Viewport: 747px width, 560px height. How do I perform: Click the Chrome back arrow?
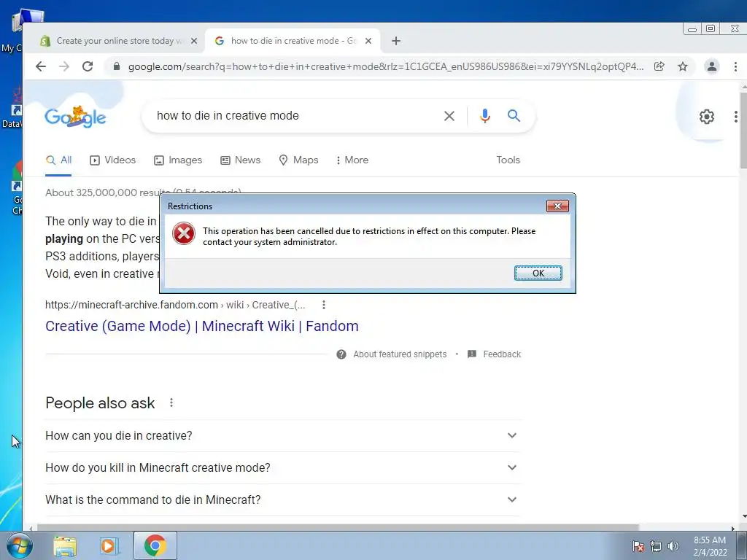click(x=41, y=66)
